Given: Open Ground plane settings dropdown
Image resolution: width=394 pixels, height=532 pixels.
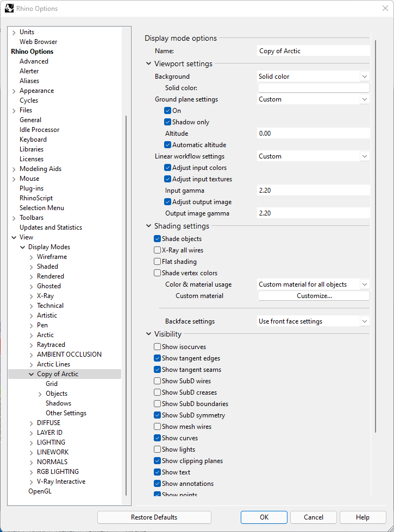Looking at the screenshot, I should coord(313,99).
